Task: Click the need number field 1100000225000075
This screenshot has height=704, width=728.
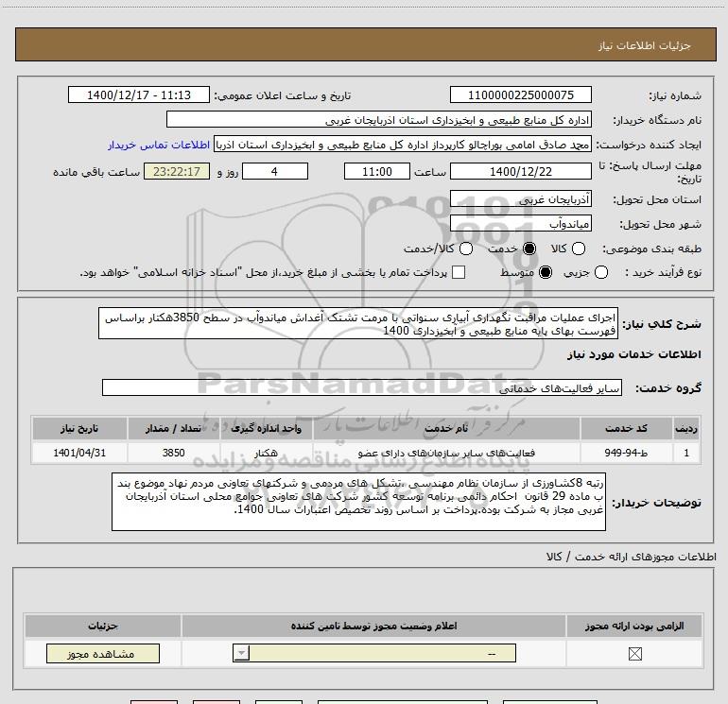Action: [520, 95]
